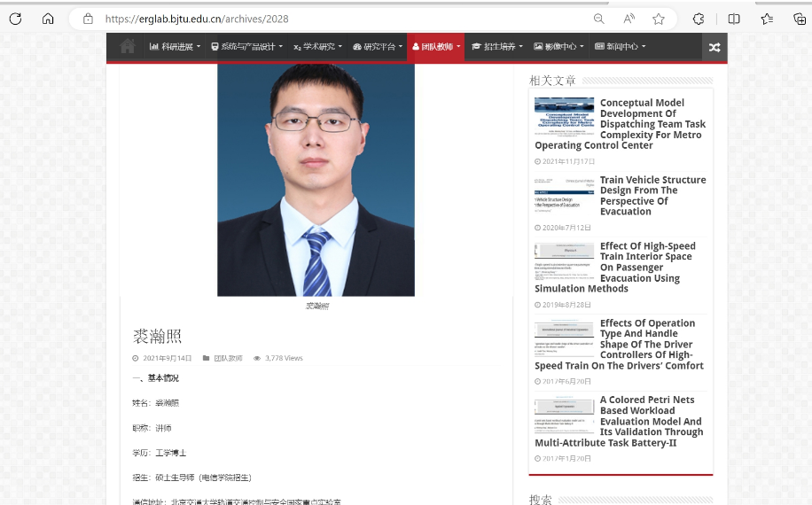Image resolution: width=812 pixels, height=505 pixels.
Task: Open the favorites list icon
Action: (767, 19)
